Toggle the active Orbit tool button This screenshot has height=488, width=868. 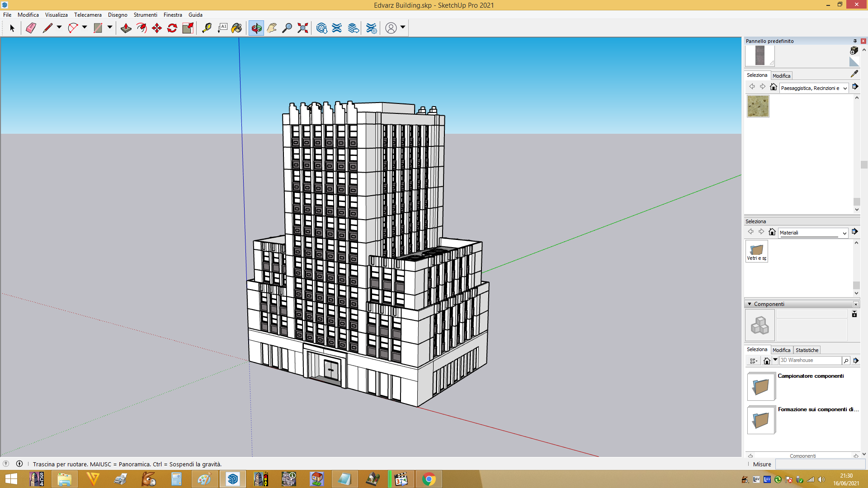coord(256,28)
